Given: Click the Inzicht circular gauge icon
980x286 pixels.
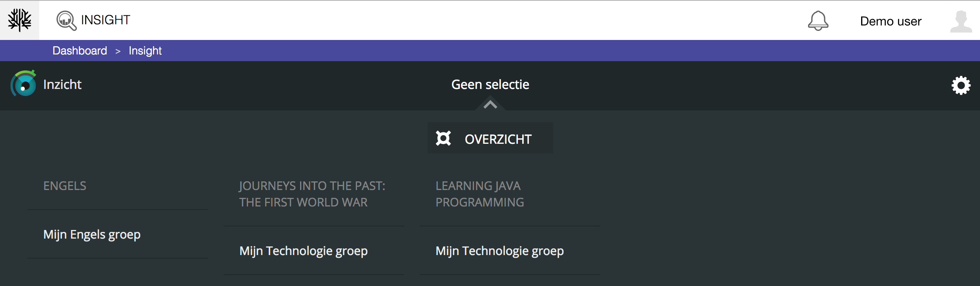Looking at the screenshot, I should pyautogui.click(x=23, y=85).
